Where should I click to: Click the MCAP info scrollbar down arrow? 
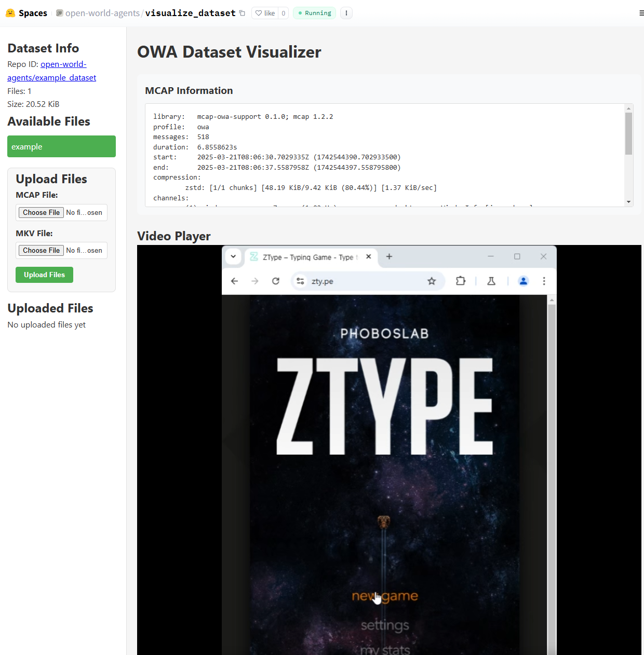pos(628,202)
